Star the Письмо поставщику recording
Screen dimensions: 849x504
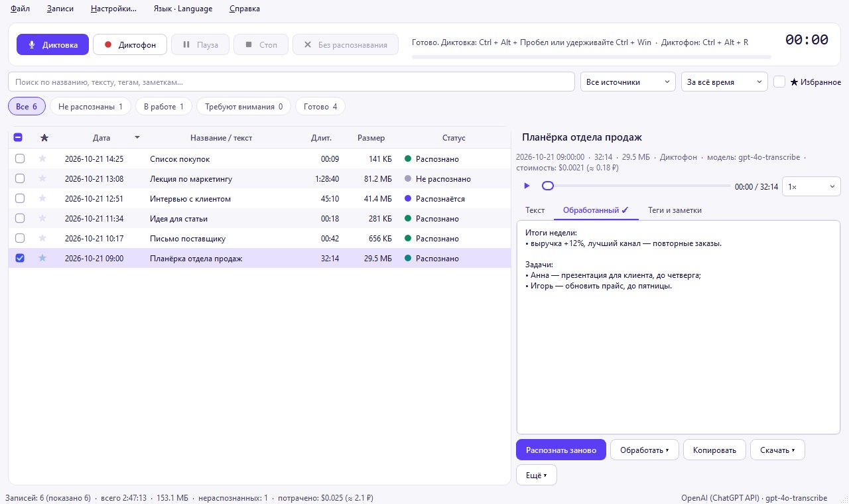click(x=43, y=238)
